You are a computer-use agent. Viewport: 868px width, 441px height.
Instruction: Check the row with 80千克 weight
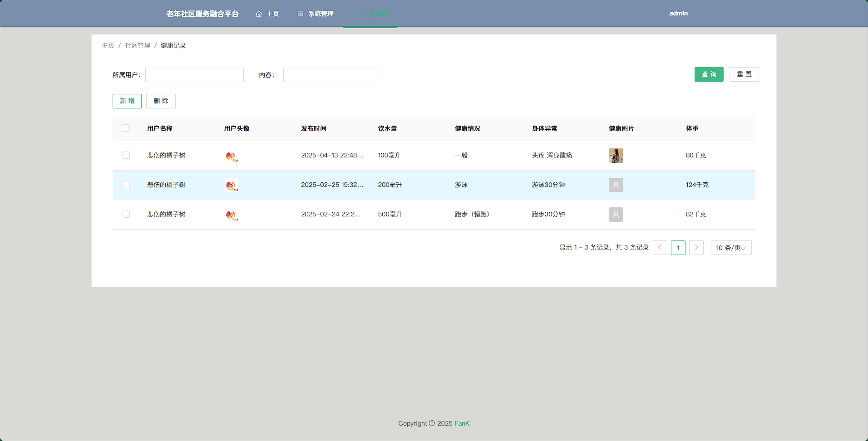(x=126, y=156)
